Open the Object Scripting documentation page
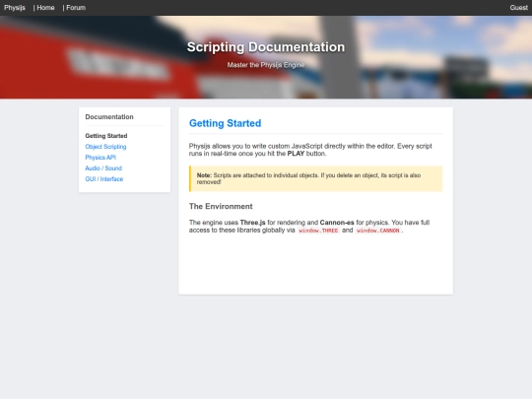Viewport: 532px width, 399px height. pos(105,147)
